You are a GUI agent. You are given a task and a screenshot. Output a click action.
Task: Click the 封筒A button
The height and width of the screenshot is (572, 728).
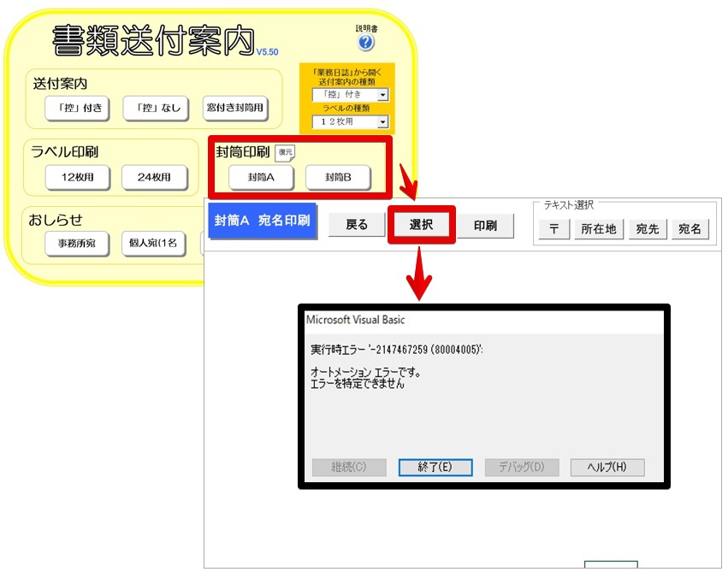(261, 177)
